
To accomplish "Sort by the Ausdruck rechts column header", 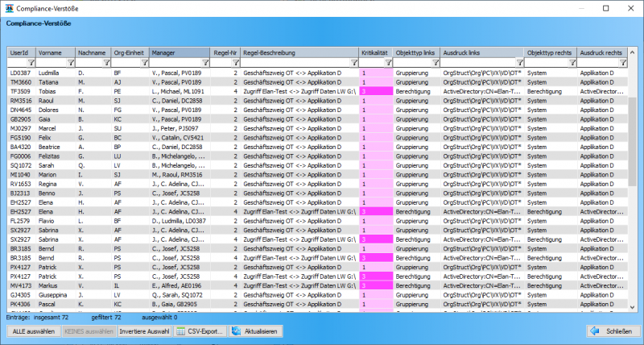I will (x=602, y=52).
